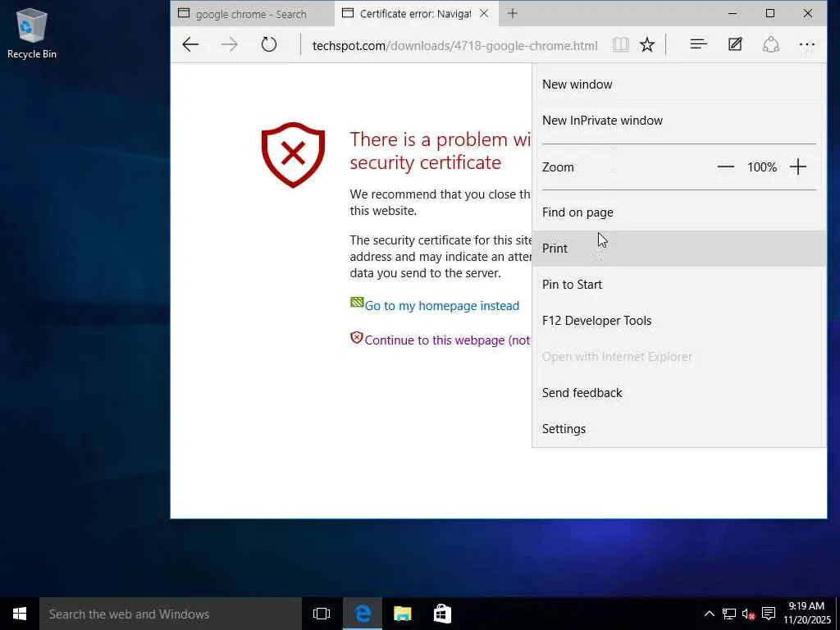Close the More actions ellipsis menu

coord(807,45)
